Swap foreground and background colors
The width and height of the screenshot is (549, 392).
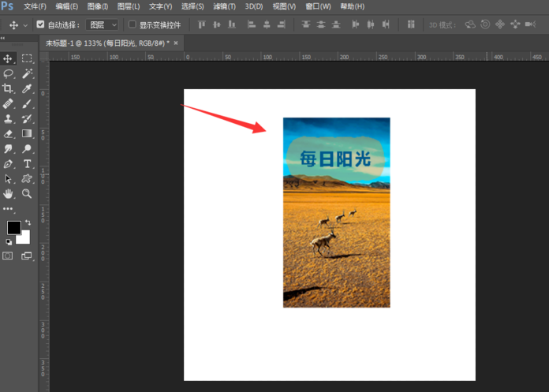point(28,223)
